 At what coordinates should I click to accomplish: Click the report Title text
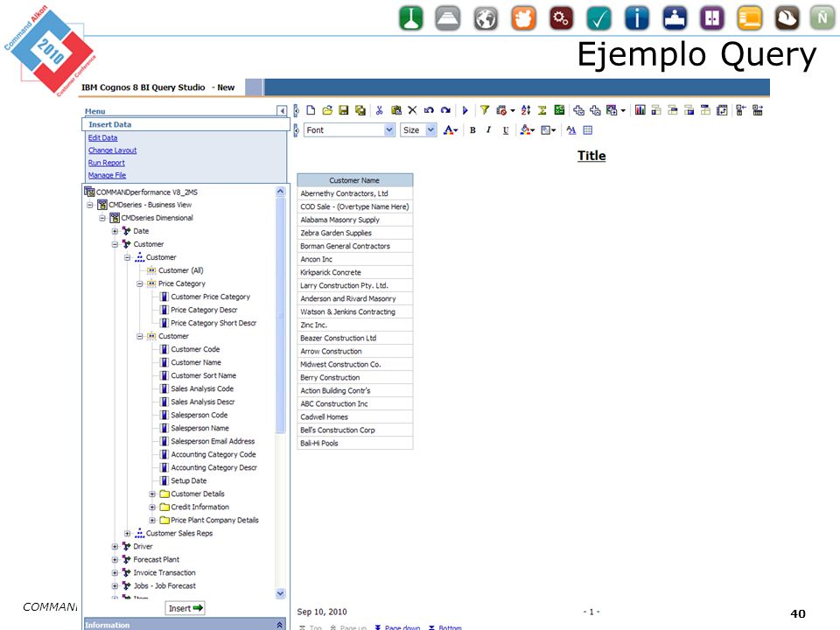point(591,156)
